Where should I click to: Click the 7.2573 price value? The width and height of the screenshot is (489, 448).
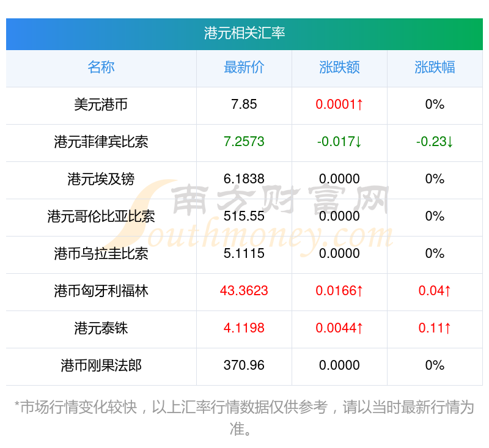pyautogui.click(x=244, y=142)
